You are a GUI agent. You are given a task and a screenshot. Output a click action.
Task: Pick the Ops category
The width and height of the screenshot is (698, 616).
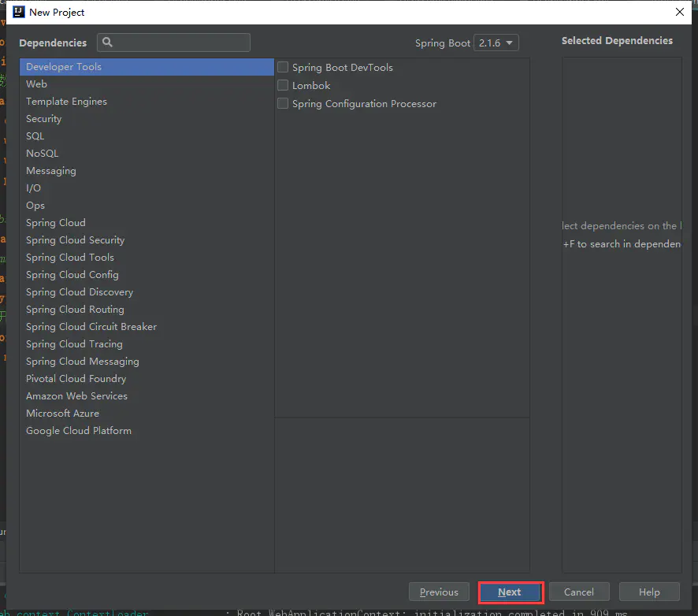(147, 206)
